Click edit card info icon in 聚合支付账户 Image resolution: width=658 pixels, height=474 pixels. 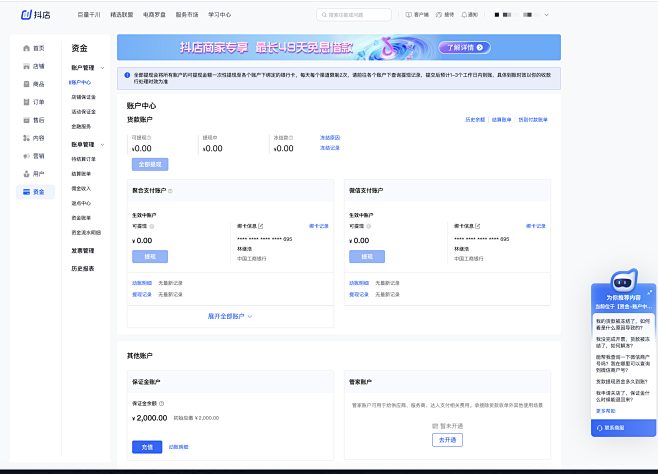[x=261, y=226]
